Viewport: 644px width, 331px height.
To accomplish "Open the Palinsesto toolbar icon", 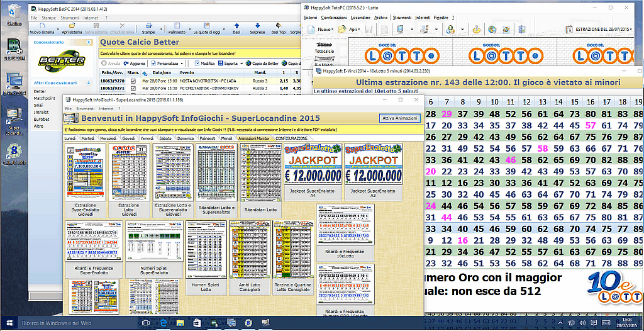I will pyautogui.click(x=177, y=25).
